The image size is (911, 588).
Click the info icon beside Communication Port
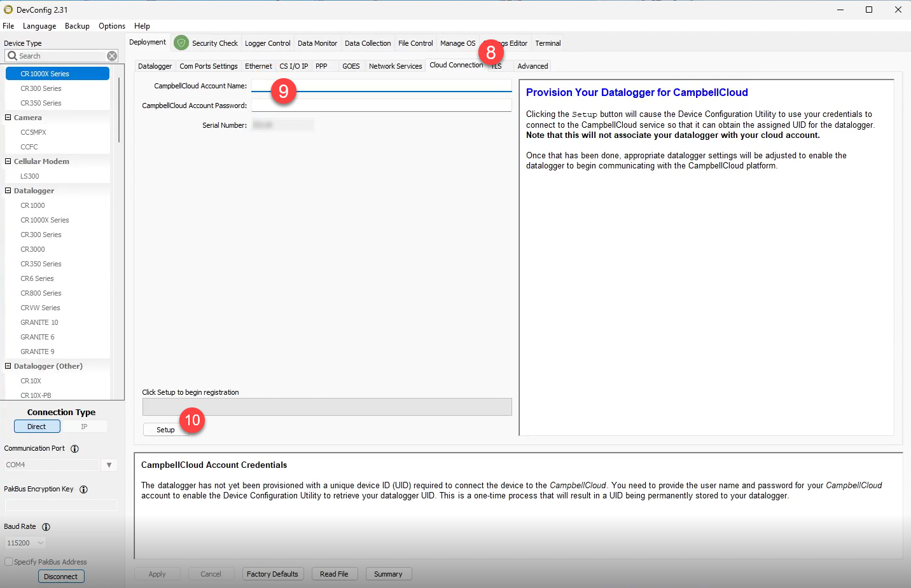[x=74, y=449]
